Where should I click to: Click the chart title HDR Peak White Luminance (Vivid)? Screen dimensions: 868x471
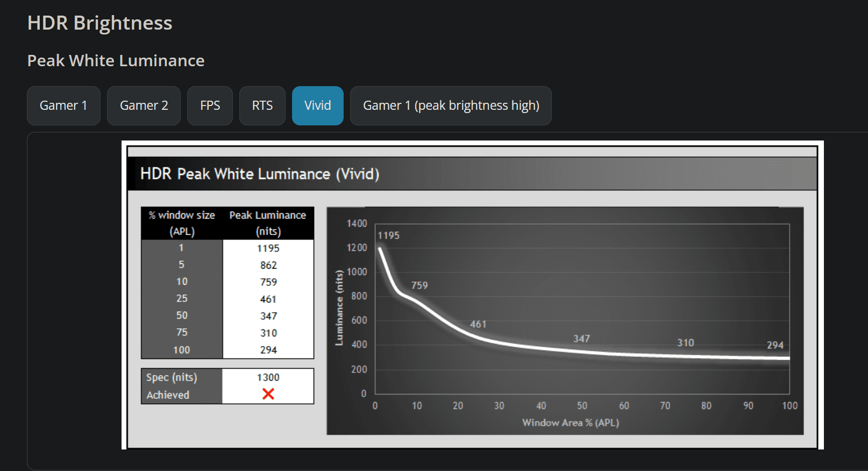260,174
